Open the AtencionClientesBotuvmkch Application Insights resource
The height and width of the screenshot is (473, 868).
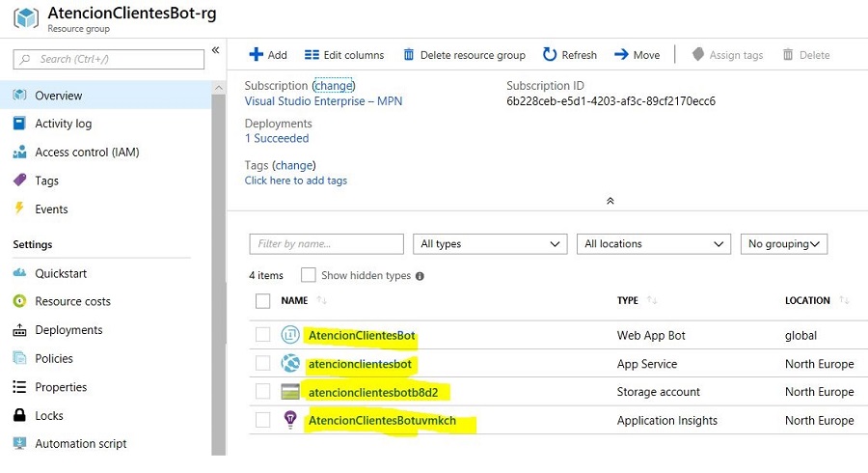pyautogui.click(x=382, y=420)
